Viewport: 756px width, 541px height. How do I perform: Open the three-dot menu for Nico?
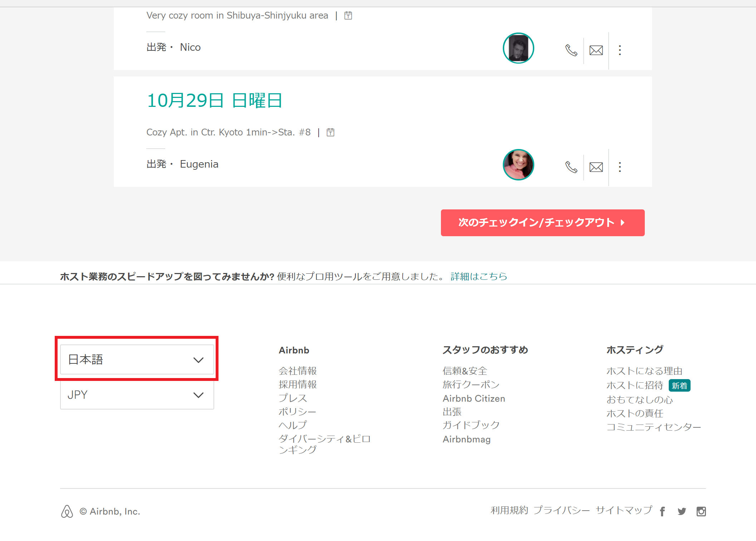(620, 50)
